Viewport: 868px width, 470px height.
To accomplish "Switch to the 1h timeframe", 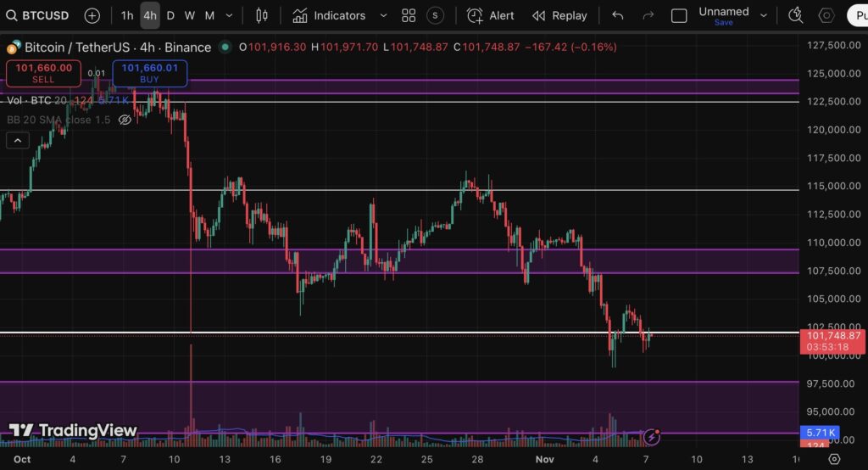I will [126, 15].
